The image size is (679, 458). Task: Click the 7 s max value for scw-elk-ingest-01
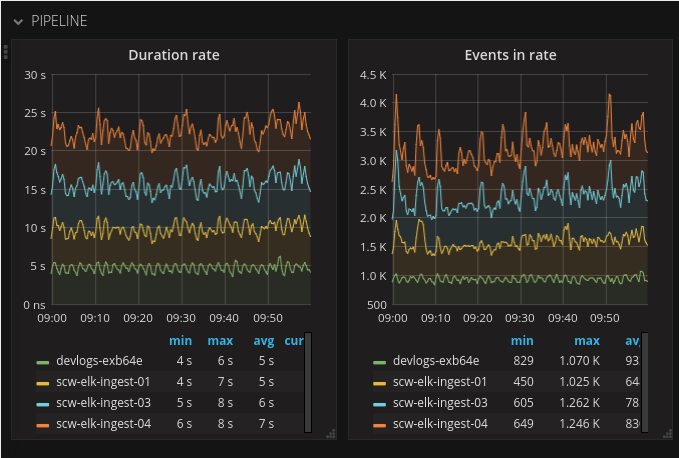[225, 382]
